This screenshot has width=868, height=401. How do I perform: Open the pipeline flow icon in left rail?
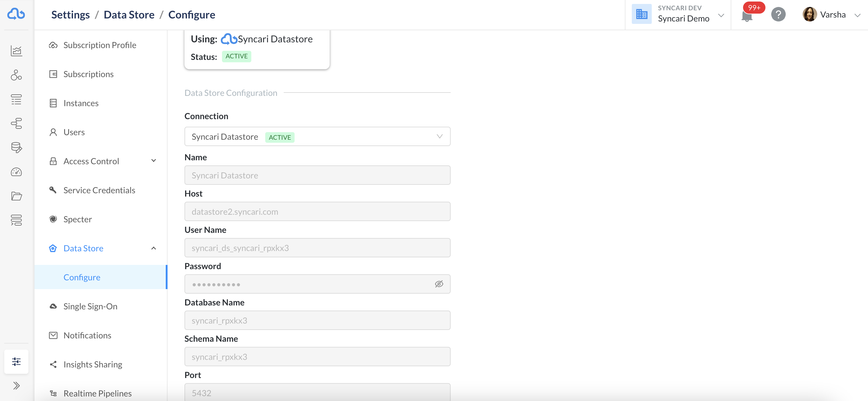(x=16, y=123)
